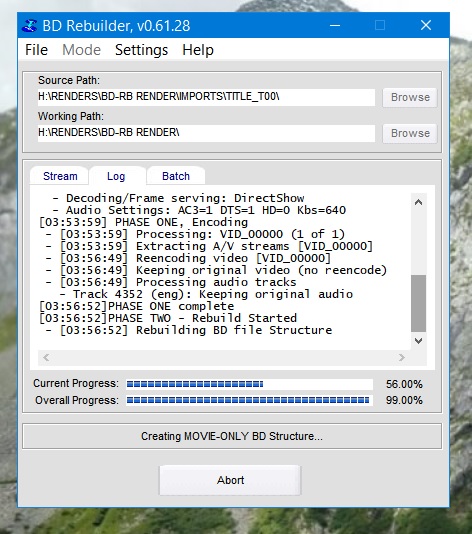Click inside the Source Path field

coord(206,97)
